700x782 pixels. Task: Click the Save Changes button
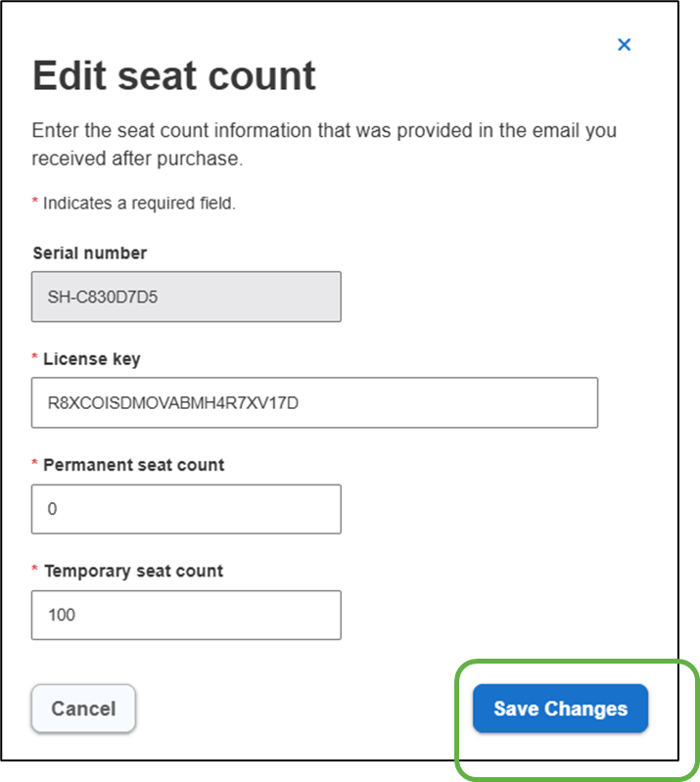point(560,709)
